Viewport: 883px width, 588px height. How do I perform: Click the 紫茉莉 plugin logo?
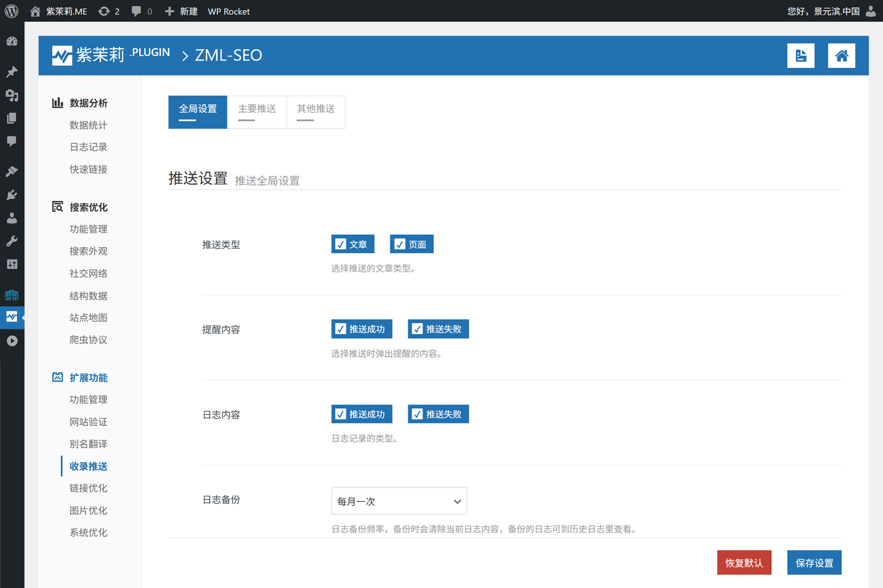(x=111, y=55)
